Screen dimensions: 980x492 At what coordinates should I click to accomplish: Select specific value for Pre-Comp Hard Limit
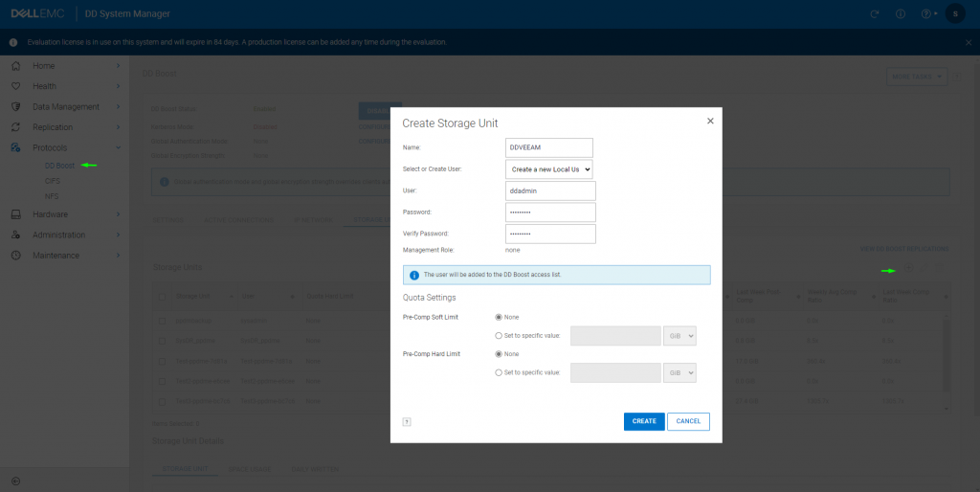point(499,372)
